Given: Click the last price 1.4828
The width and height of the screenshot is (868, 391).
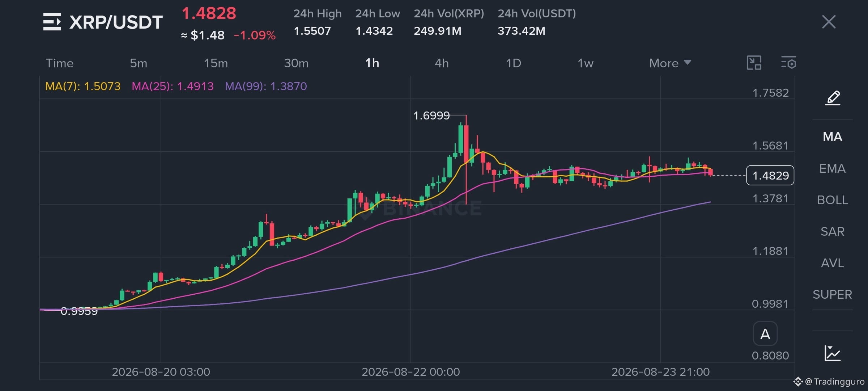Looking at the screenshot, I should (209, 14).
